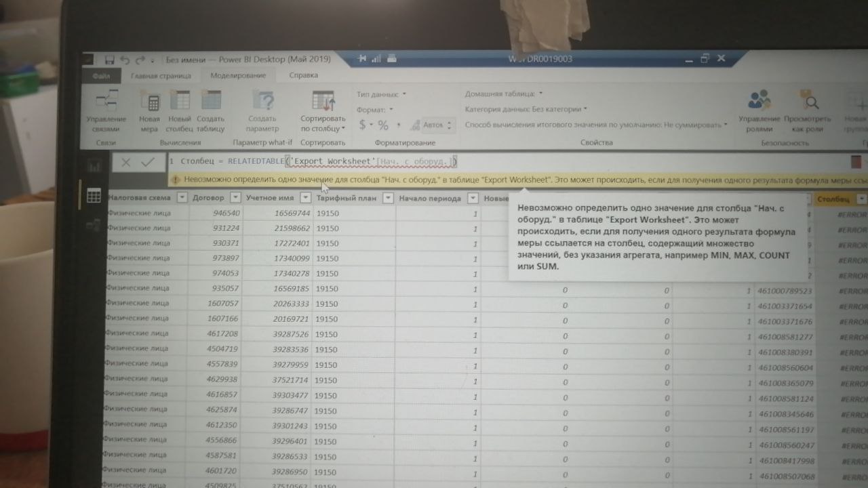Click the cell with value 461003371654
Screen dimensions: 868x488
(785, 306)
